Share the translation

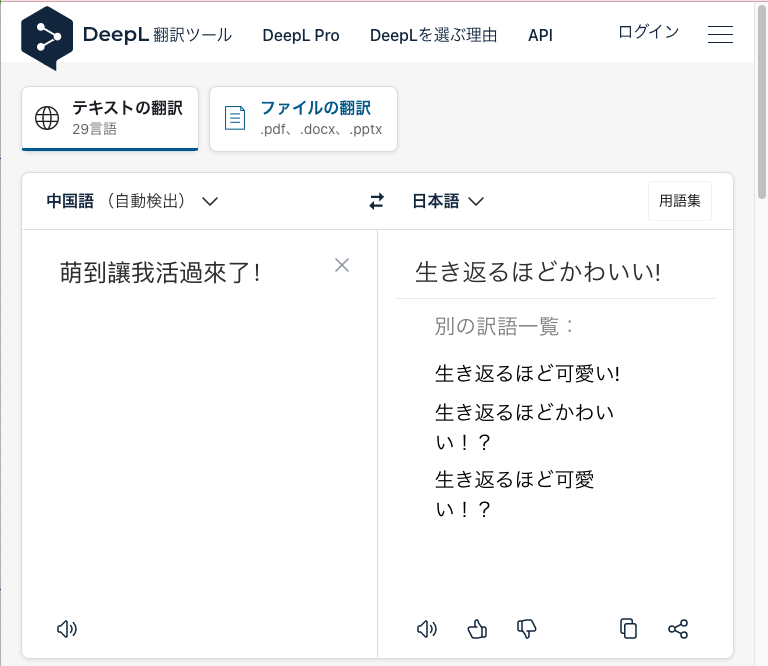(678, 629)
